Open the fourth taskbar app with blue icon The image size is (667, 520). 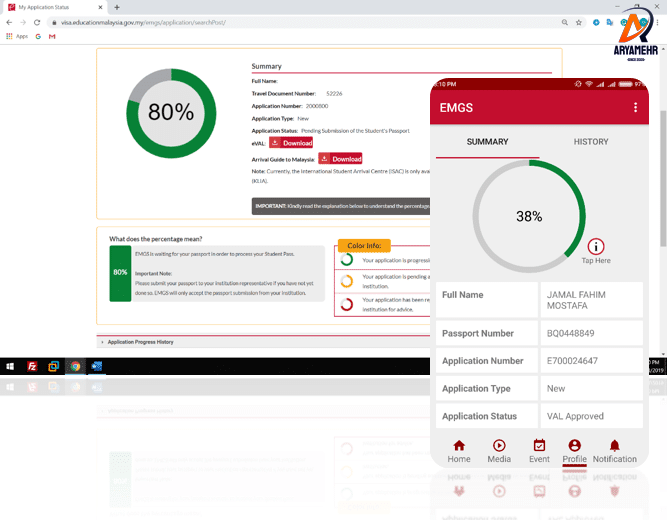click(97, 366)
